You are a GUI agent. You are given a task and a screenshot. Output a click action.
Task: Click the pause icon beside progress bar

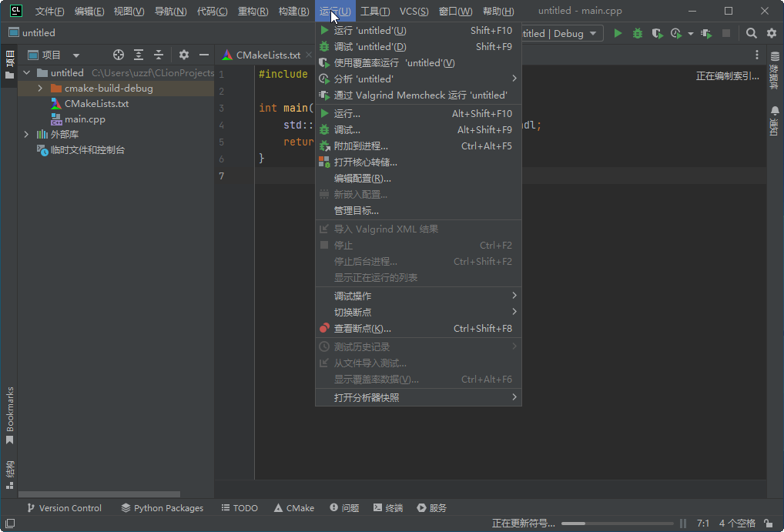[x=683, y=524]
